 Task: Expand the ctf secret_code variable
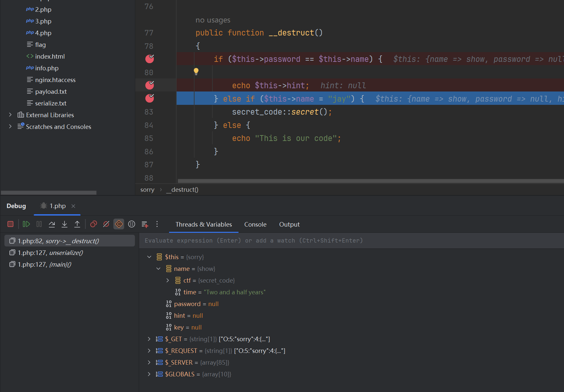168,280
